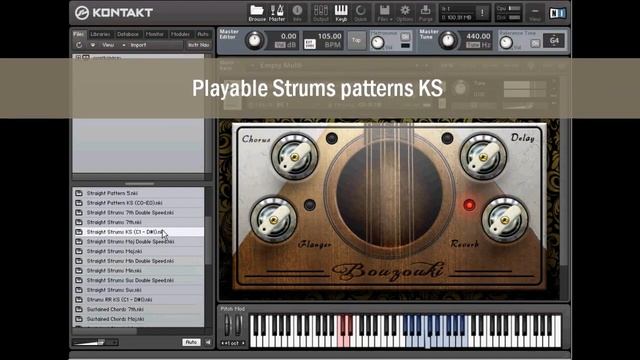The width and height of the screenshot is (640, 360).
Task: Click file icon beside Strums RR KS
Action: coord(79,300)
